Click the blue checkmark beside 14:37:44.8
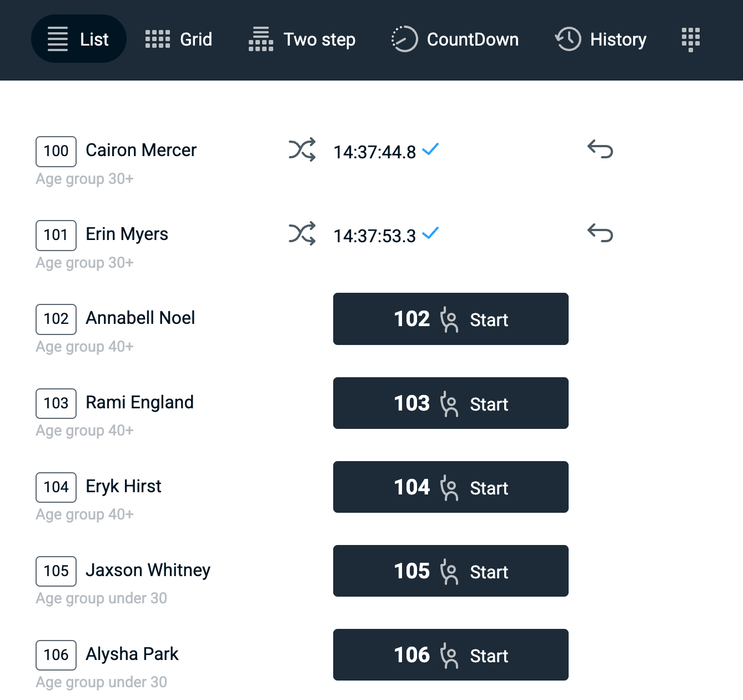The width and height of the screenshot is (743, 700). coord(430,149)
